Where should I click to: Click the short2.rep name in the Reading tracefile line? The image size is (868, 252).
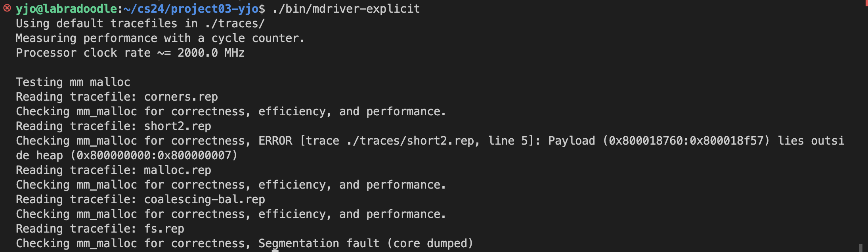click(x=178, y=126)
